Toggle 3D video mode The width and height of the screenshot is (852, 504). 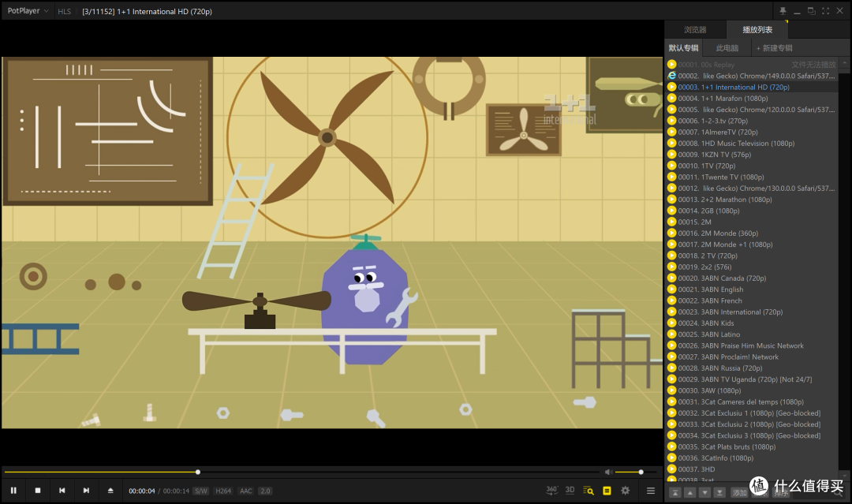(x=570, y=490)
